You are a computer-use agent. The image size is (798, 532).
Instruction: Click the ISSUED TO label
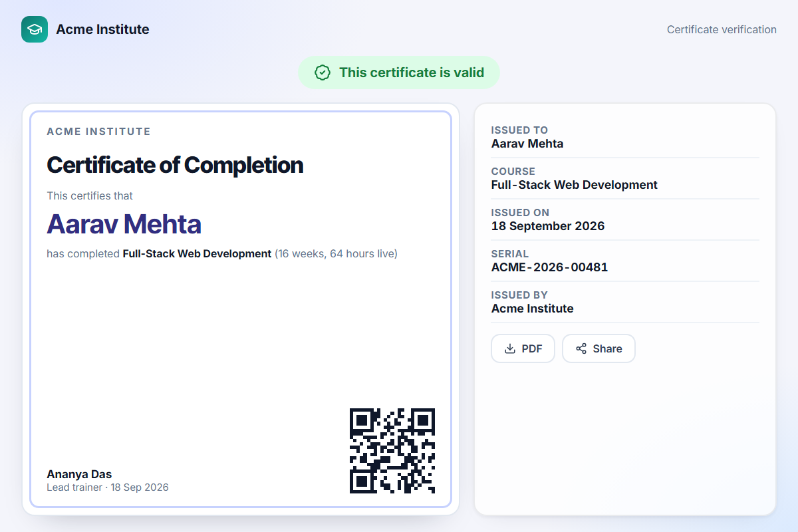pos(520,130)
